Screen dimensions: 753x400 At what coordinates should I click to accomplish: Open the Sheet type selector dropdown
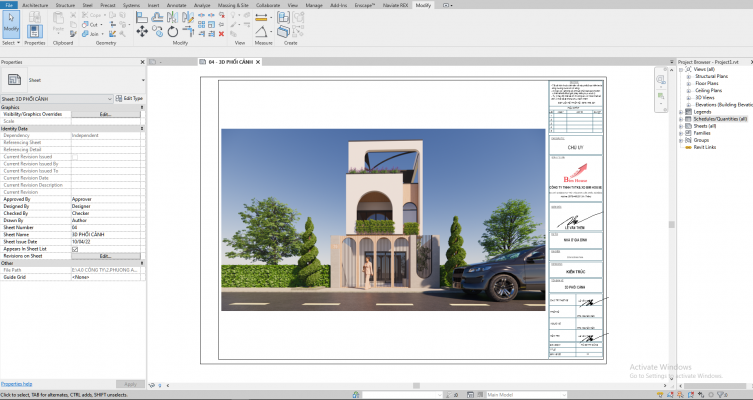coord(143,80)
